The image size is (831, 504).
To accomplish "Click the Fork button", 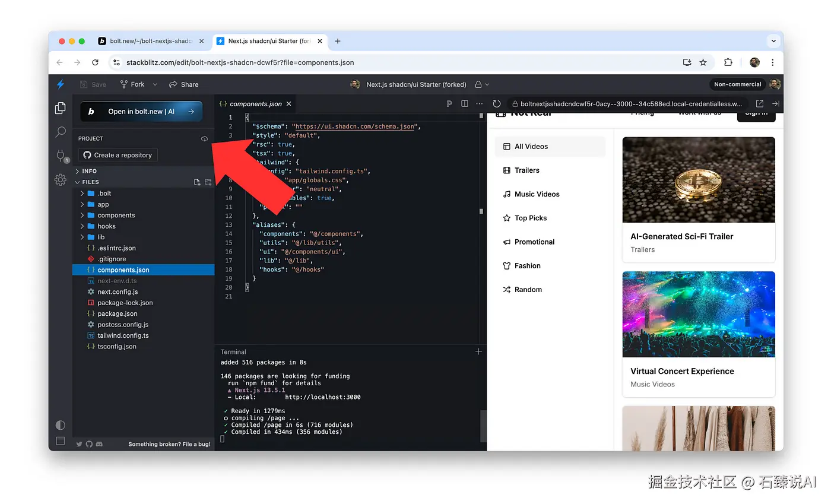I will [x=132, y=84].
